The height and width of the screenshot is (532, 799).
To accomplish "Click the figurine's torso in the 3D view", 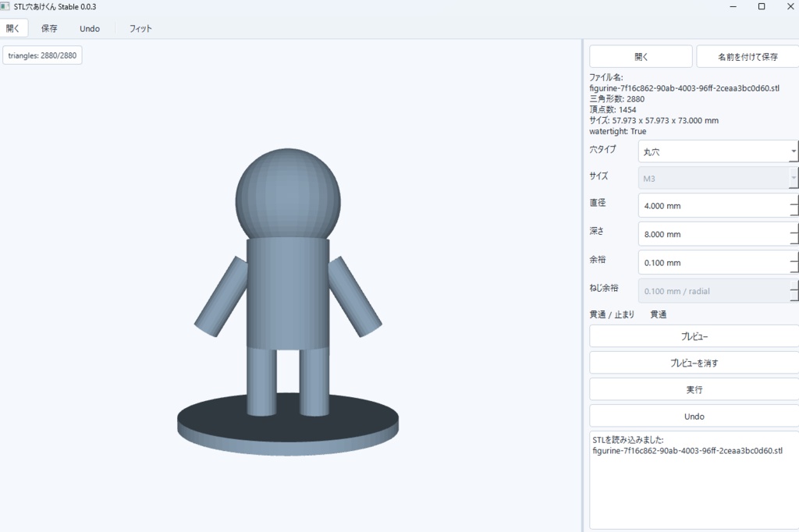I will [288, 294].
